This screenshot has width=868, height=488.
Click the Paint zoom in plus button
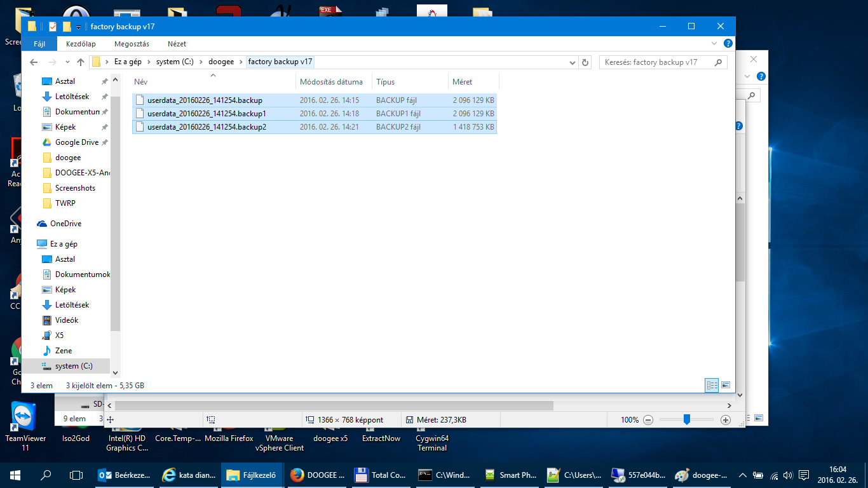tap(726, 420)
